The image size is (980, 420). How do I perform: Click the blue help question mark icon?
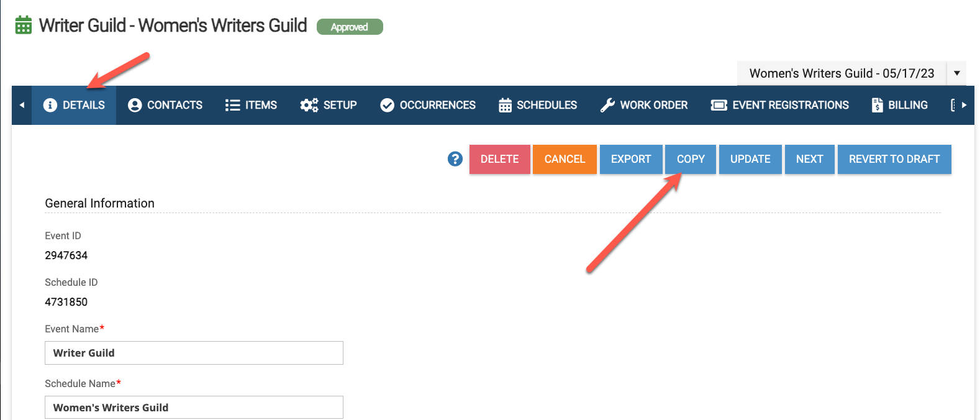click(455, 159)
